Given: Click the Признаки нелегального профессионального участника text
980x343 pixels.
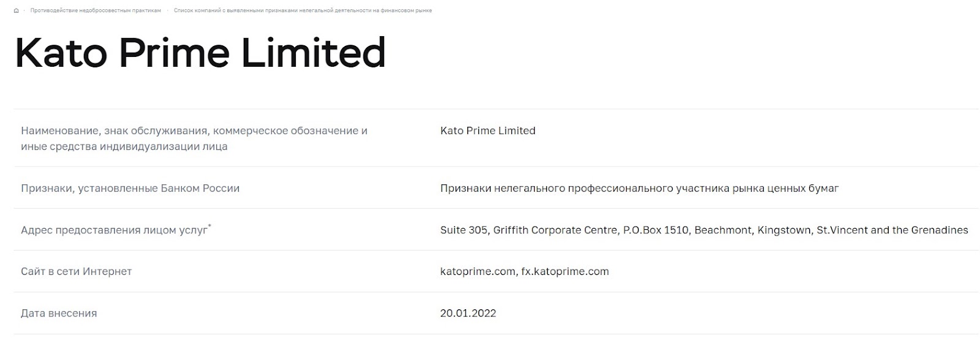Looking at the screenshot, I should point(639,188).
